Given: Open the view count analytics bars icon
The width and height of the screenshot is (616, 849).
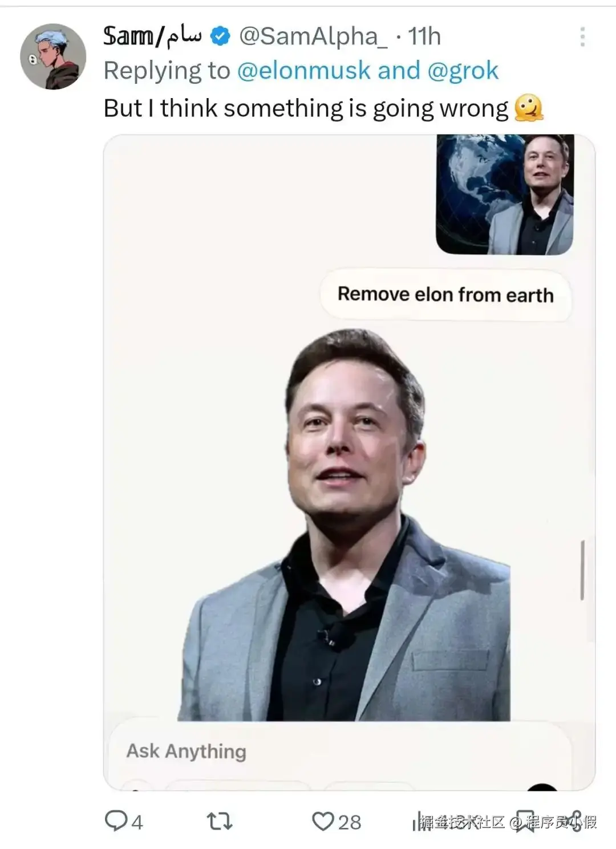Looking at the screenshot, I should tap(419, 821).
